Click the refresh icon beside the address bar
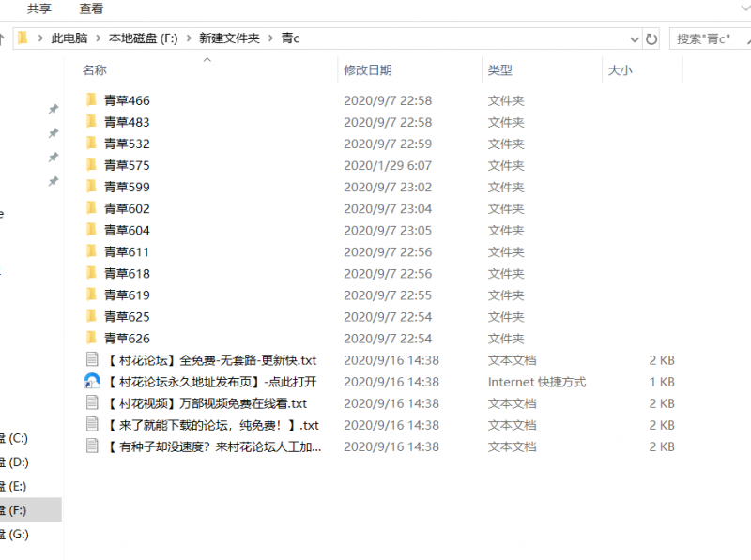 pyautogui.click(x=650, y=39)
